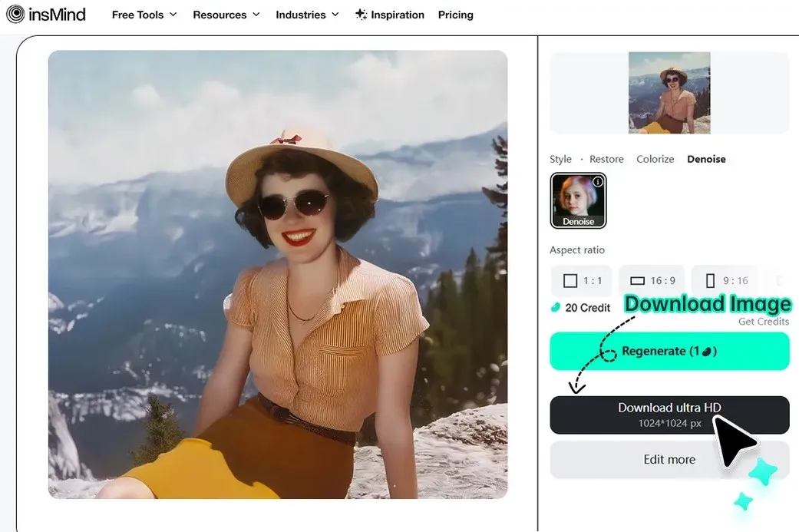Expand the Industries dropdown arrow
799x532 pixels.
[x=335, y=15]
